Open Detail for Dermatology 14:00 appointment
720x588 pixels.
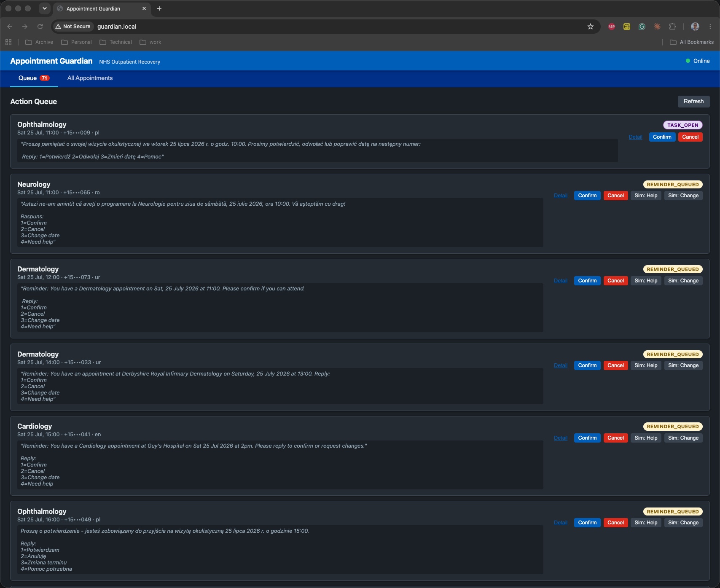(x=561, y=365)
